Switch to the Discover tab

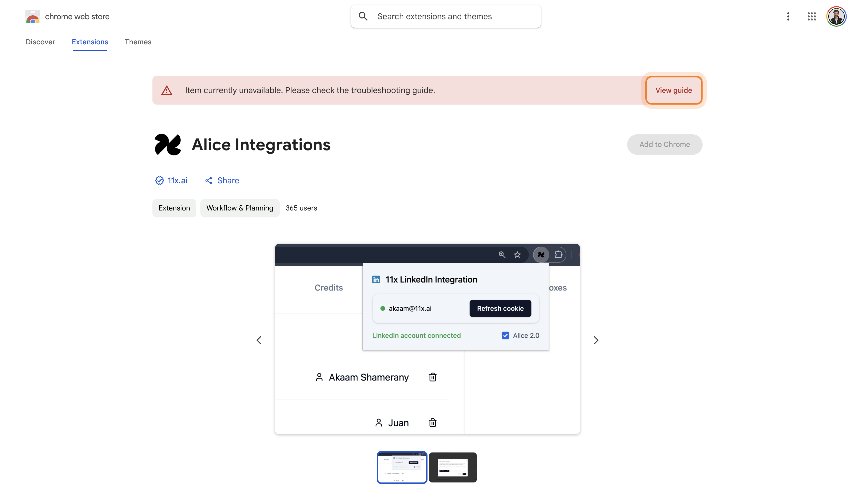click(41, 42)
